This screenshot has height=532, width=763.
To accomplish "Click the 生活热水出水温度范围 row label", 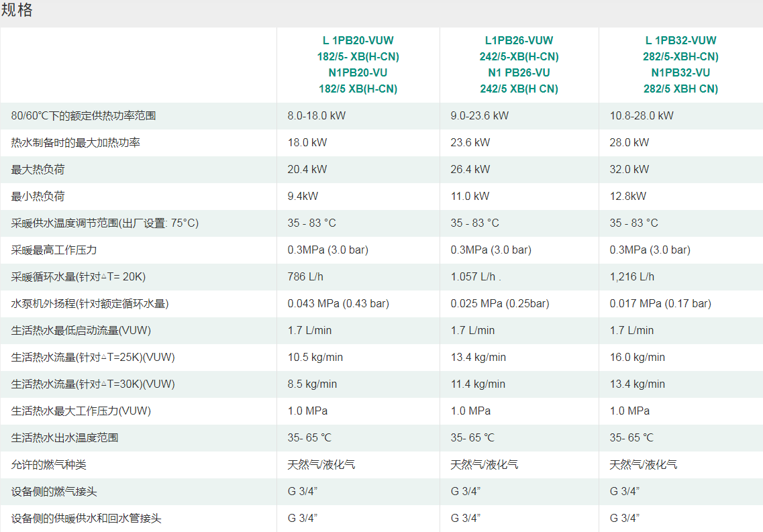I will [x=65, y=438].
